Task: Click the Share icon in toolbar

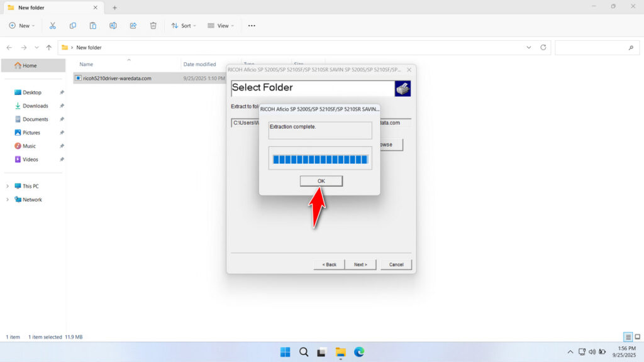Action: click(133, 25)
